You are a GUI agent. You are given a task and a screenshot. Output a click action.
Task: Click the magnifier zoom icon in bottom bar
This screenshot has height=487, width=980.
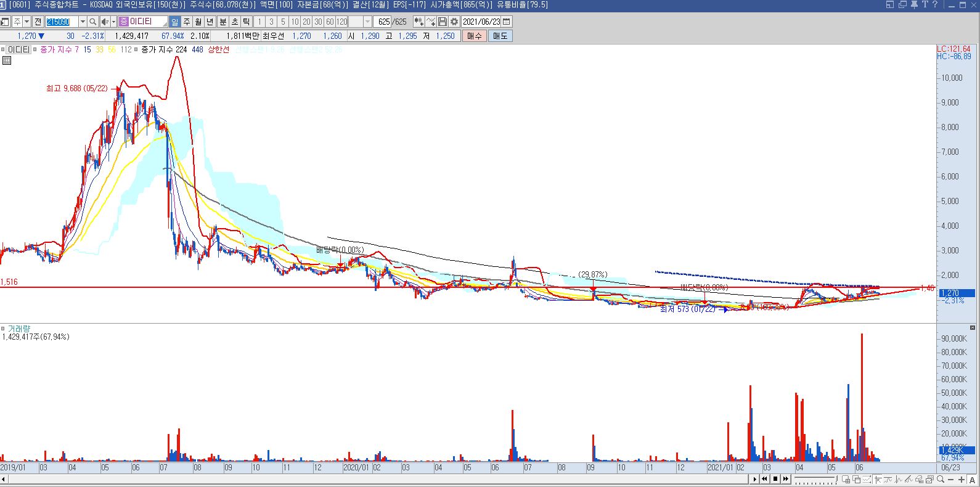(x=941, y=479)
